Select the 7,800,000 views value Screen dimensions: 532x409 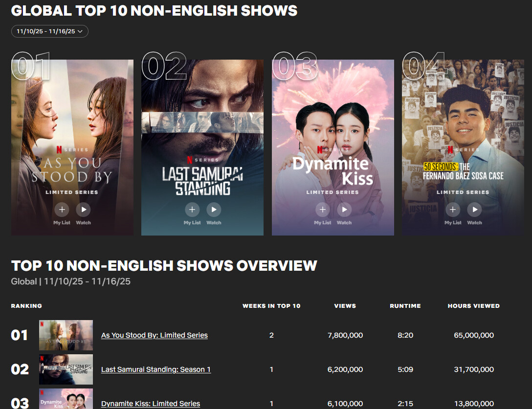coord(345,335)
